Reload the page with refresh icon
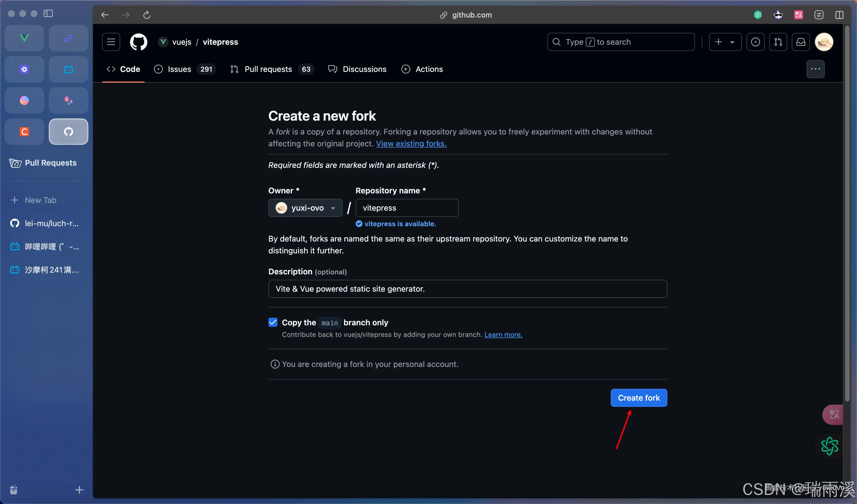The height and width of the screenshot is (504, 857). pyautogui.click(x=147, y=15)
